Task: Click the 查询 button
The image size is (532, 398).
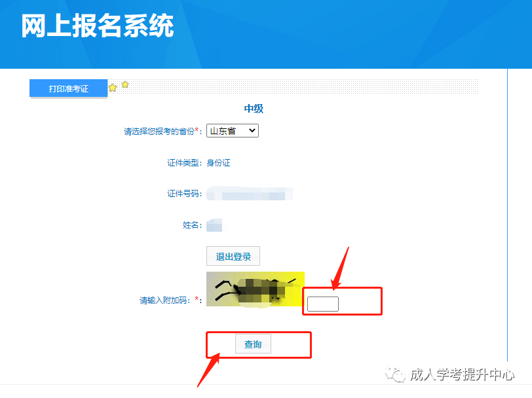Action: (253, 344)
